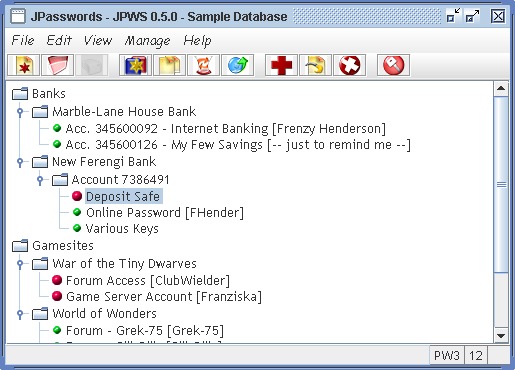Collapse the World of Wonders node

point(20,314)
